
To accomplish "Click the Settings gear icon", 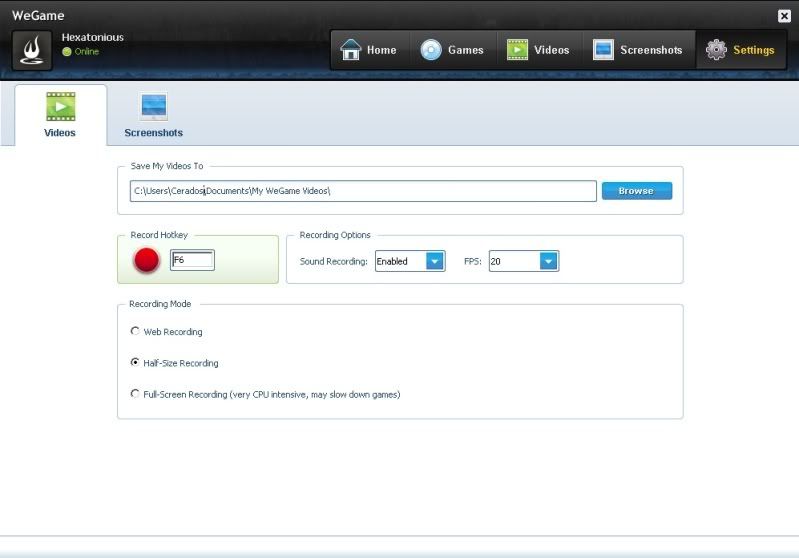I will 716,50.
